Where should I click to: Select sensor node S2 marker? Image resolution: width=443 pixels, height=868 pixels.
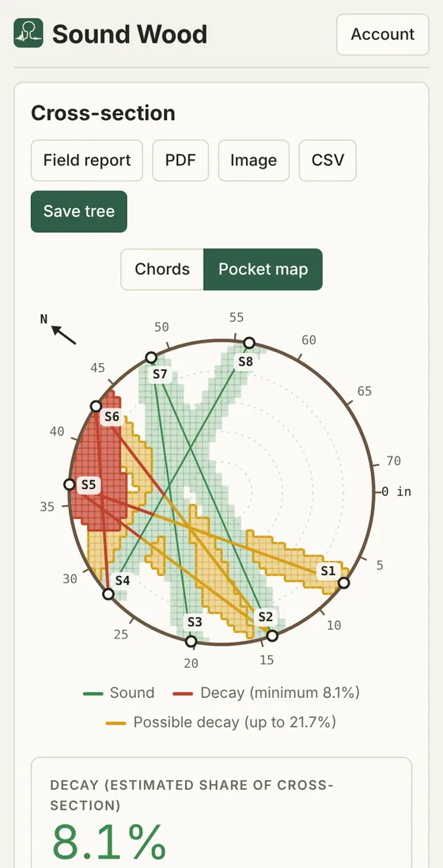click(272, 635)
